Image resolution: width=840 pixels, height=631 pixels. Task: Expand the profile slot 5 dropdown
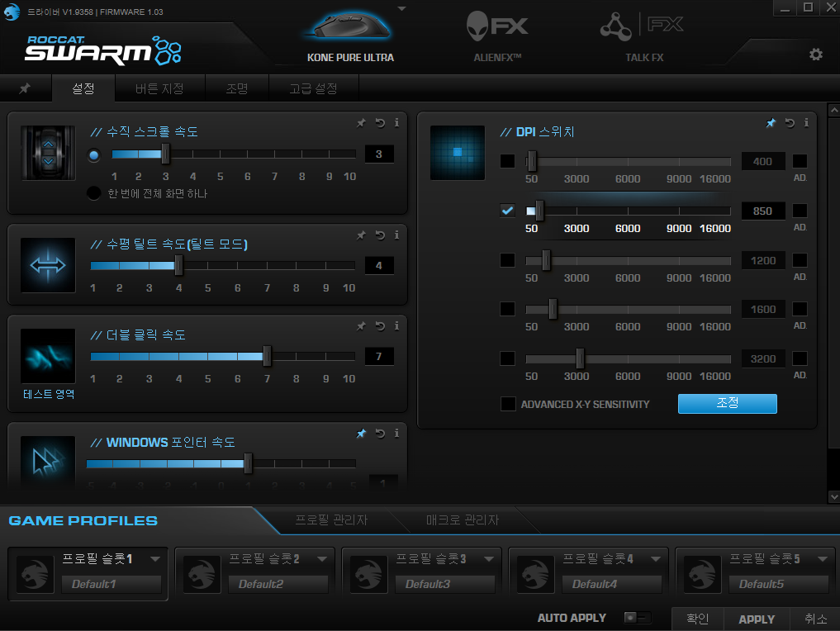(823, 558)
